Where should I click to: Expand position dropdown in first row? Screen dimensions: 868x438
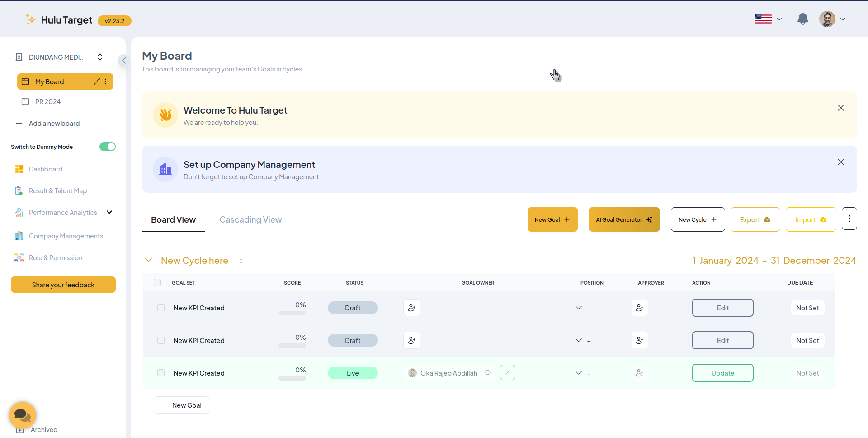pos(579,308)
